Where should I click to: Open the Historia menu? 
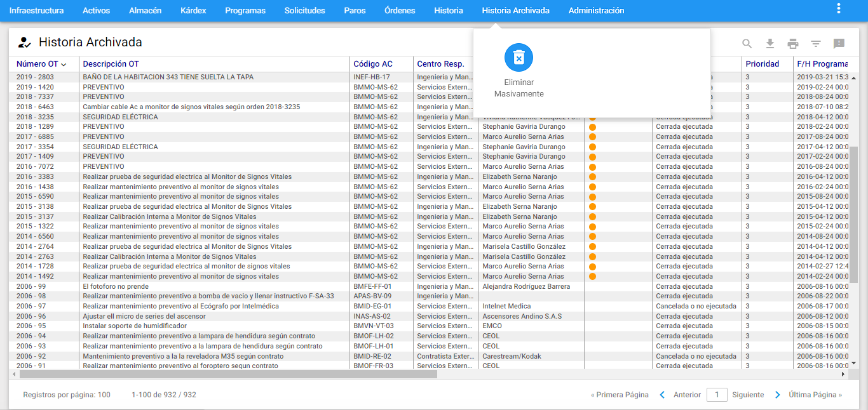(449, 11)
